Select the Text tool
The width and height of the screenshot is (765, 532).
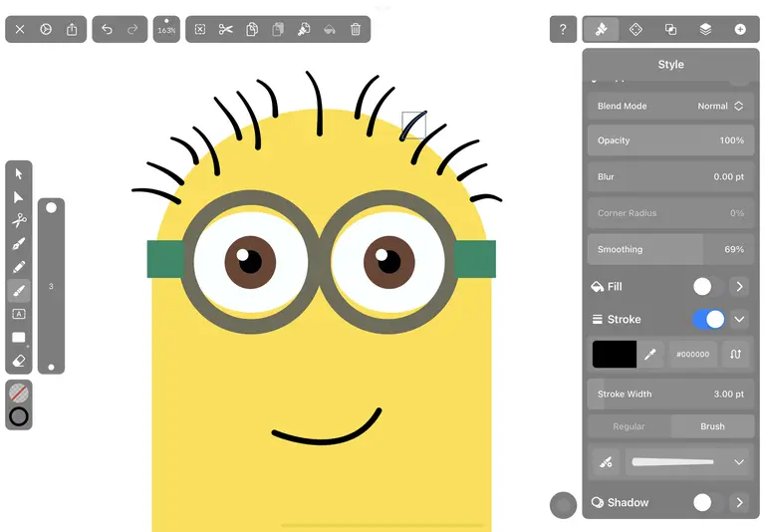coord(19,314)
